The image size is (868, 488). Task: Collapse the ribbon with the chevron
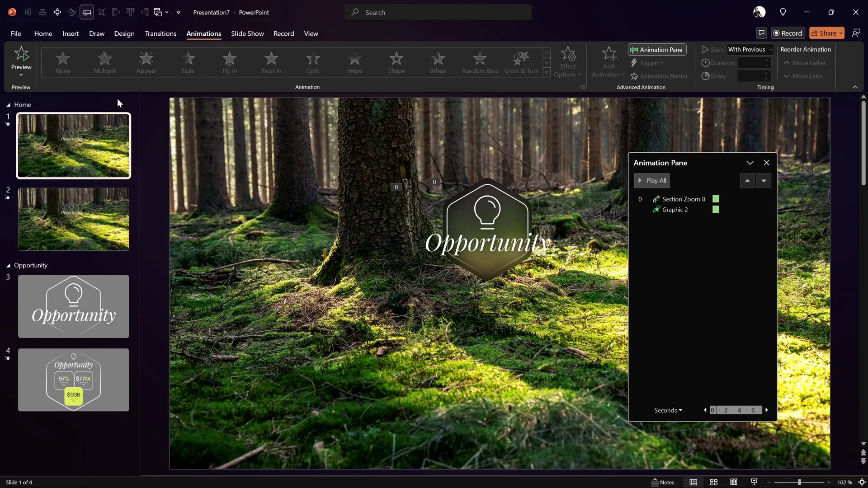(x=855, y=87)
